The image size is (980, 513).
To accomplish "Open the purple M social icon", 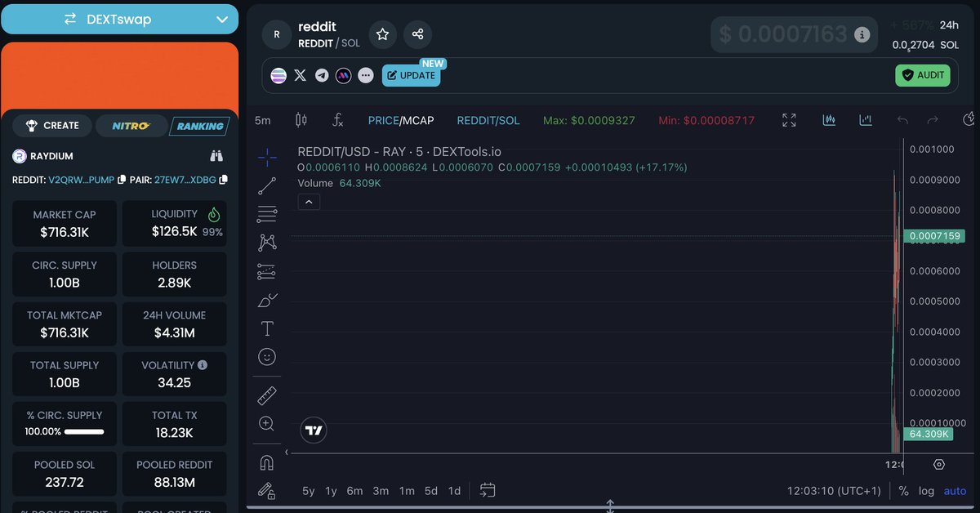I will (344, 75).
